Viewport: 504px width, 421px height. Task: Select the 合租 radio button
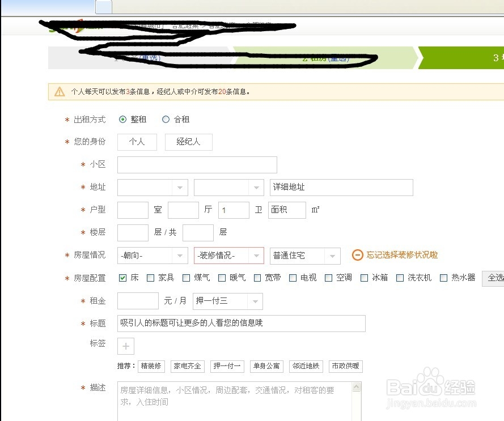tap(166, 120)
